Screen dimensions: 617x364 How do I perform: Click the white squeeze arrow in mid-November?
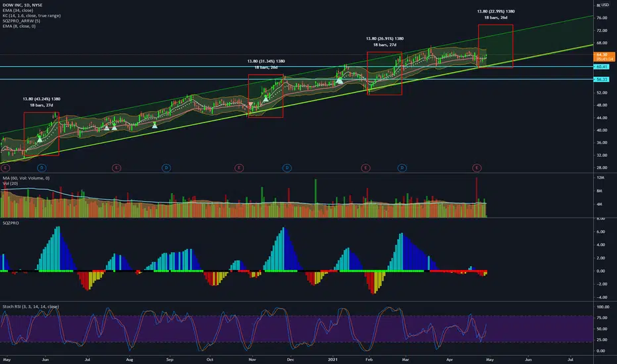(265, 98)
